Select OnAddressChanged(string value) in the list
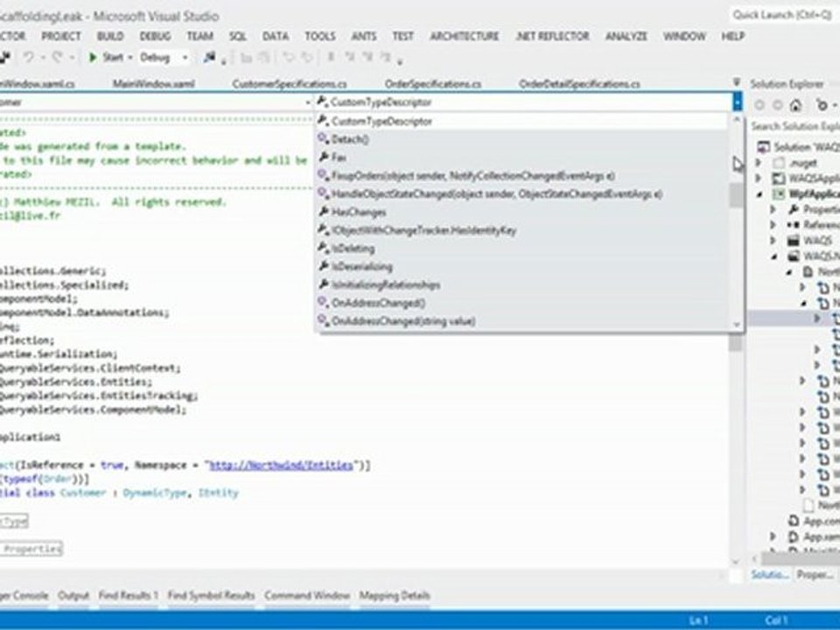 (x=522, y=321)
